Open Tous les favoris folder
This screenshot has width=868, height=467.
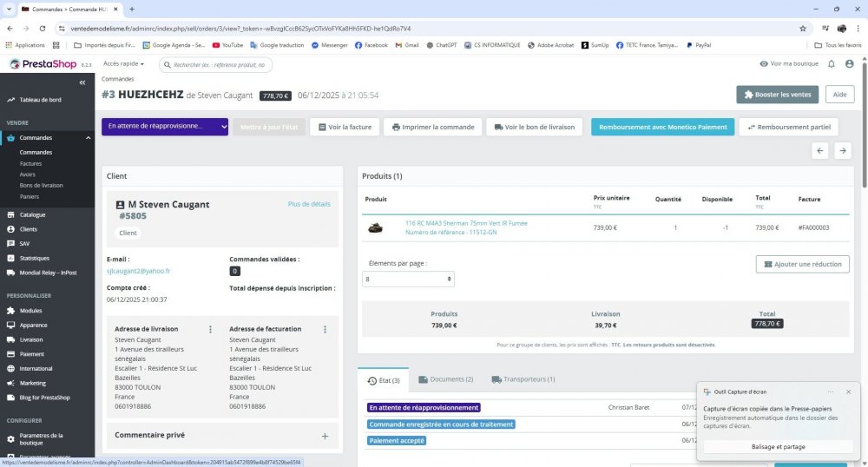838,45
